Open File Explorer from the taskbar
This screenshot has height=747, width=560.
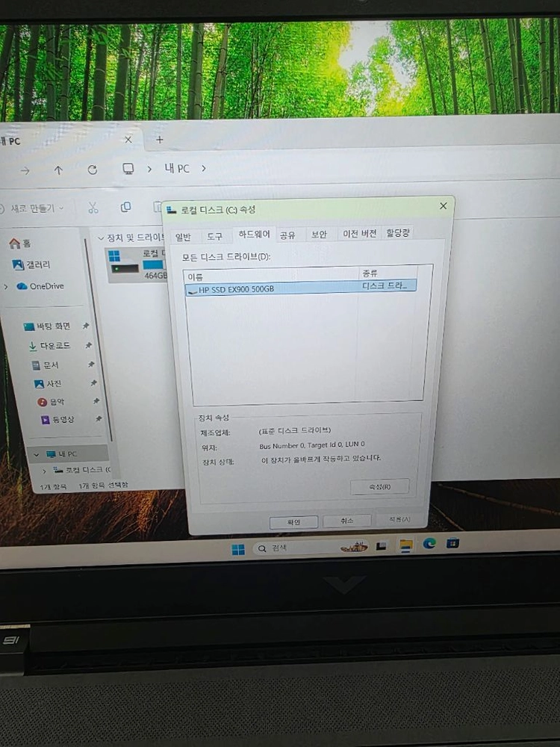[x=405, y=545]
